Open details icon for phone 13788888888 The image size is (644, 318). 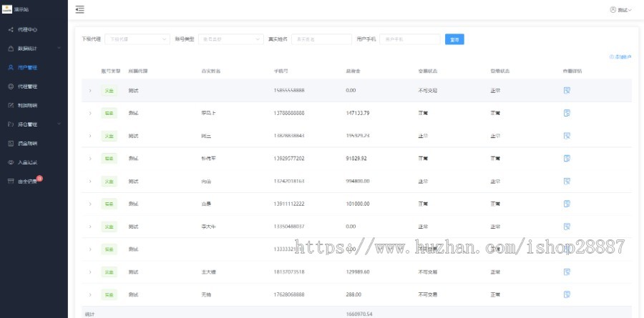point(567,113)
